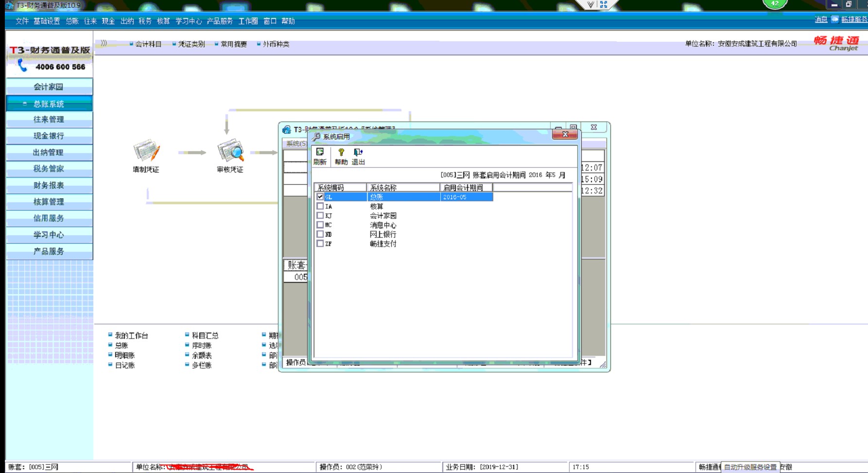Open the 工作圈 menu
868x473 pixels.
[248, 21]
